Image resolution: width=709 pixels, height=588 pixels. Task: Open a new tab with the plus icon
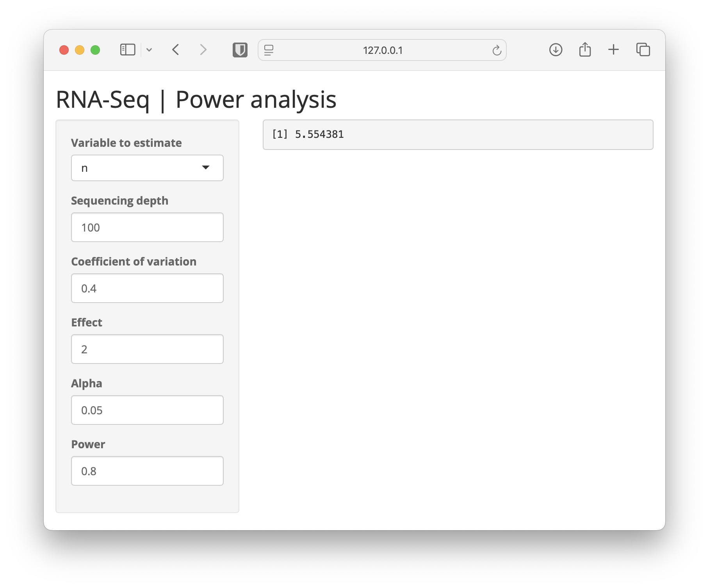[x=613, y=50]
